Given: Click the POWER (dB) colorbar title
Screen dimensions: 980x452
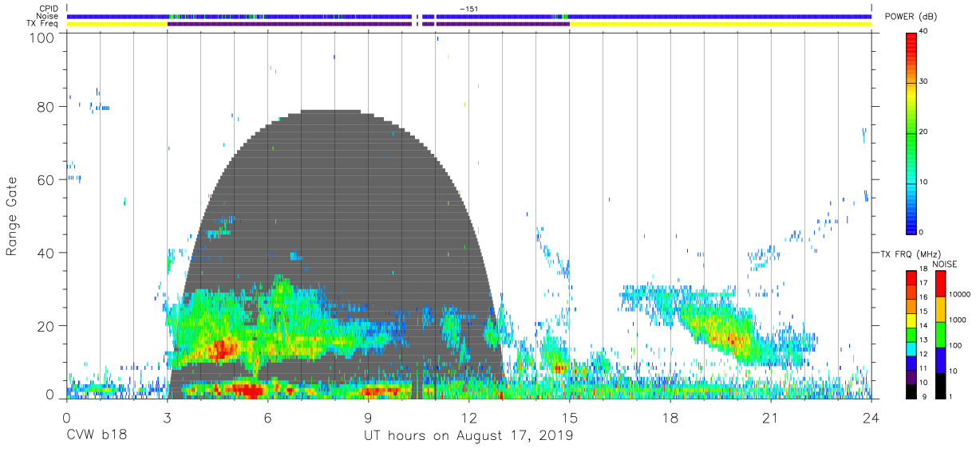Looking at the screenshot, I should pyautogui.click(x=911, y=17).
